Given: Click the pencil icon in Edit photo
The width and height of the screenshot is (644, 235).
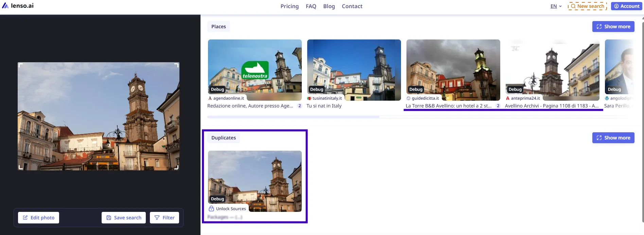Looking at the screenshot, I should coord(25,218).
